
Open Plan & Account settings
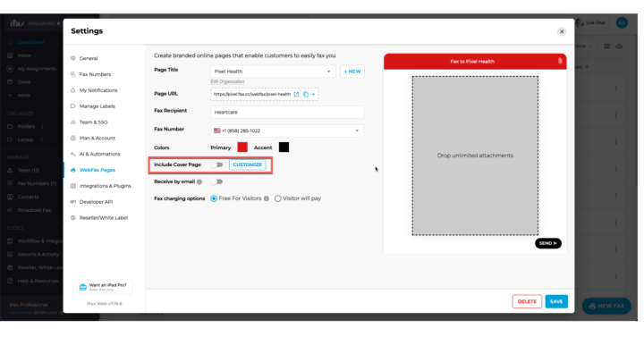point(97,139)
